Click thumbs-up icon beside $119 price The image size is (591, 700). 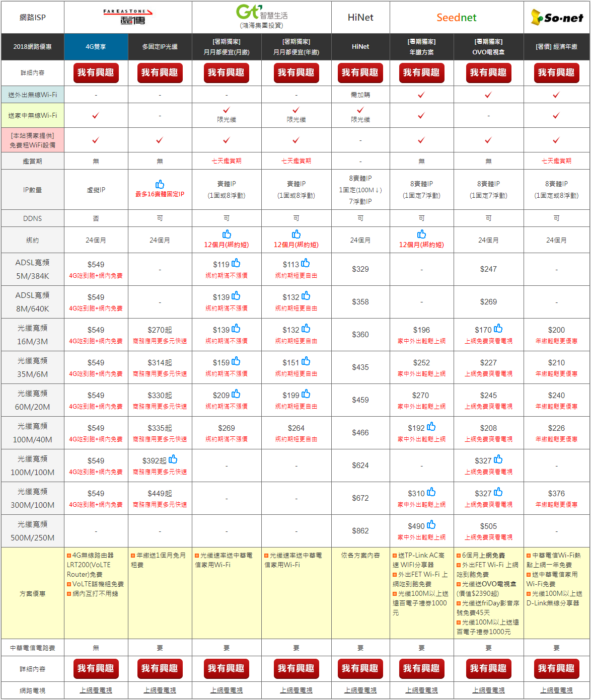[x=236, y=263]
